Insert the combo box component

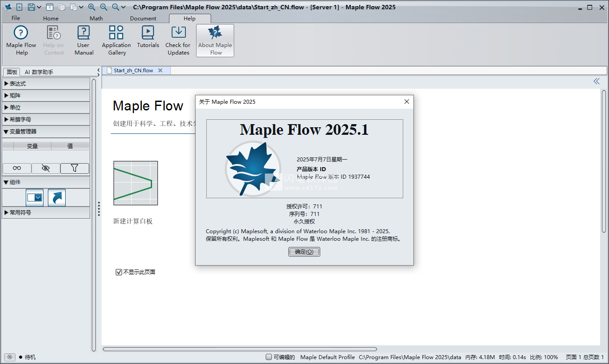tap(35, 198)
